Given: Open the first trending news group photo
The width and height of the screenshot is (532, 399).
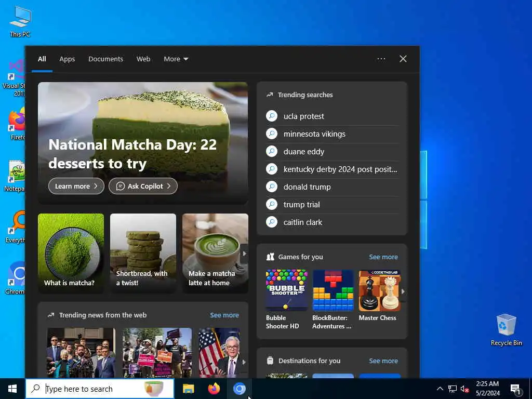Looking at the screenshot, I should (81, 353).
